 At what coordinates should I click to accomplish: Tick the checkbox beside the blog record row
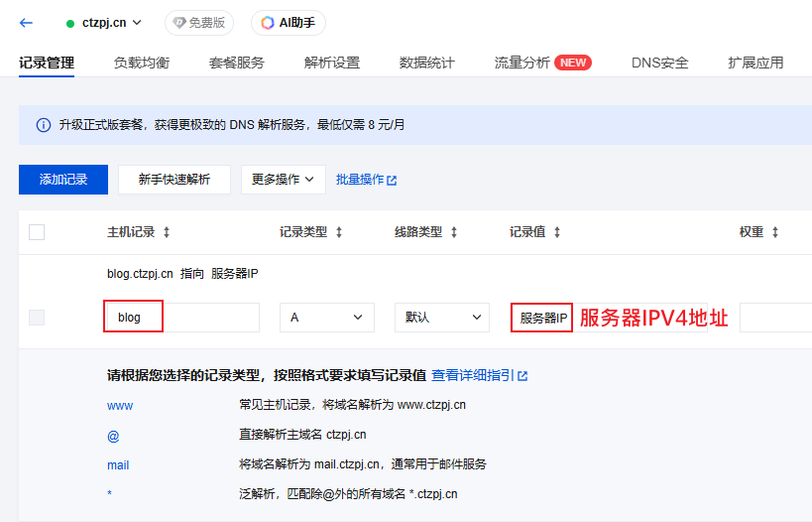37,318
